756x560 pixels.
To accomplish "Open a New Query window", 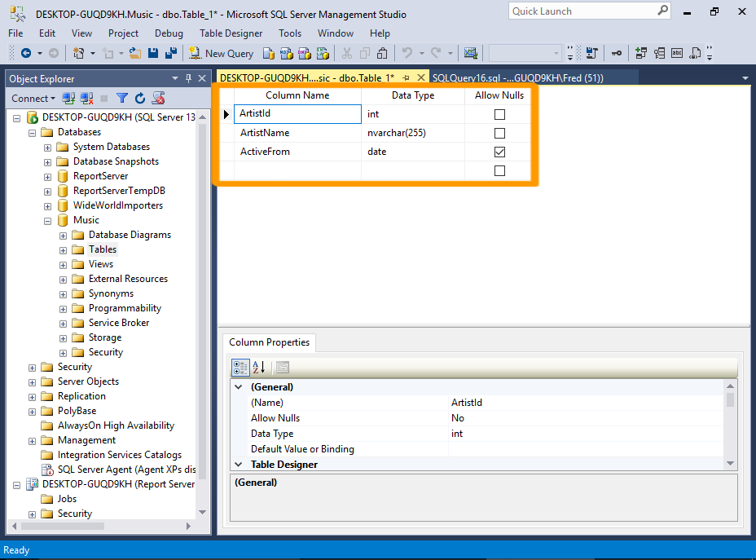I will click(x=221, y=54).
